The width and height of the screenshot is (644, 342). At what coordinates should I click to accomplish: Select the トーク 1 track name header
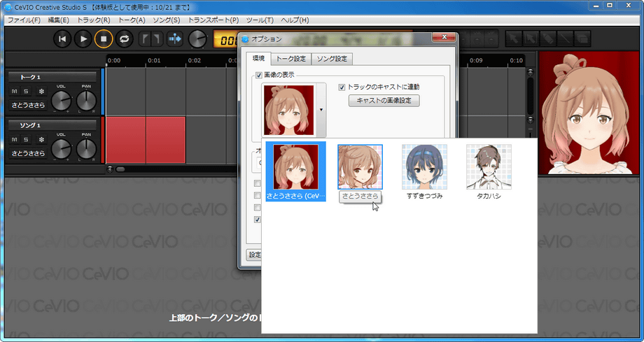(52, 77)
